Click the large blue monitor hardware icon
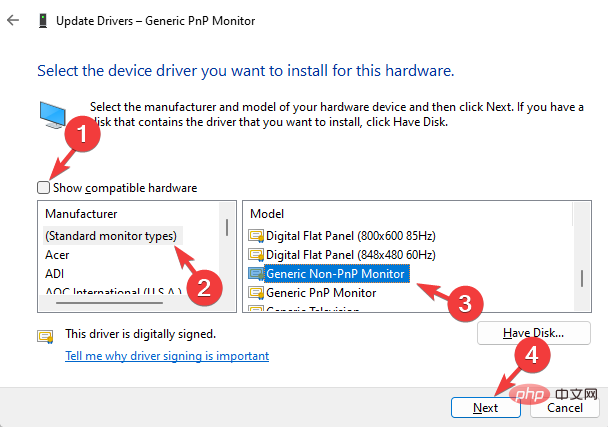The width and height of the screenshot is (608, 427). point(56,118)
